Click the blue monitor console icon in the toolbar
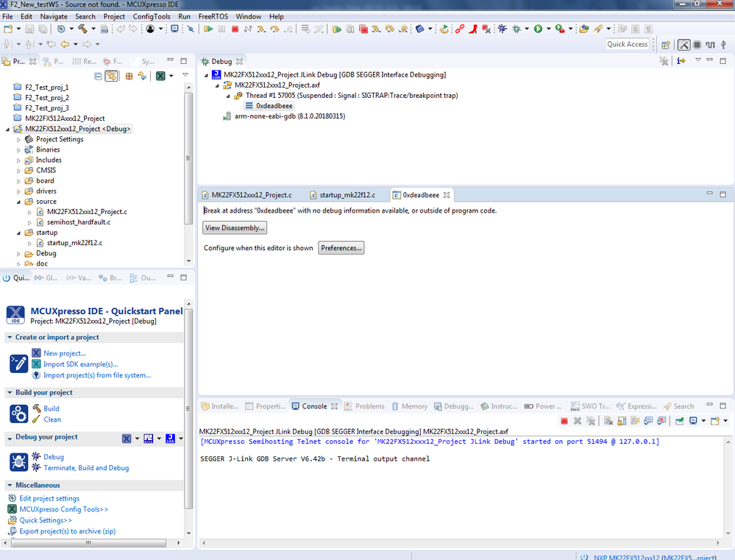 (174, 29)
